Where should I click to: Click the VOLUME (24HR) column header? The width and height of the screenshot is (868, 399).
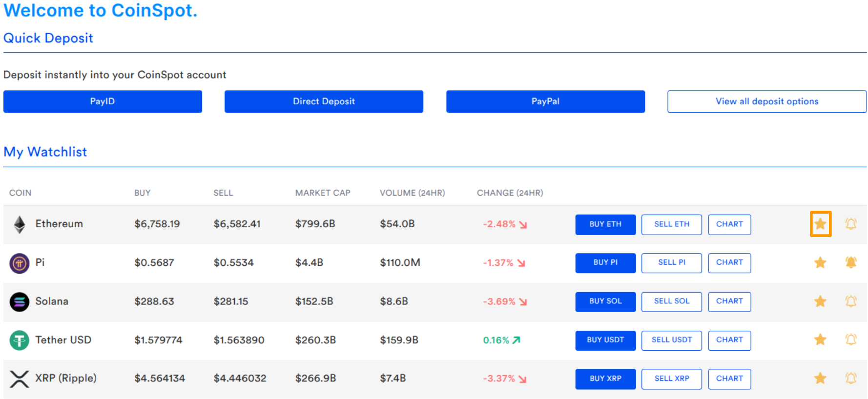413,193
